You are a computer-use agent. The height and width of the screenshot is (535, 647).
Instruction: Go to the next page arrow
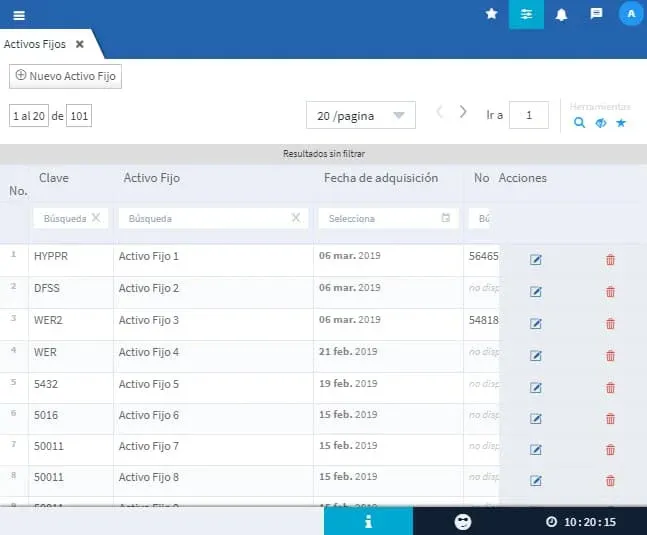[x=463, y=112]
